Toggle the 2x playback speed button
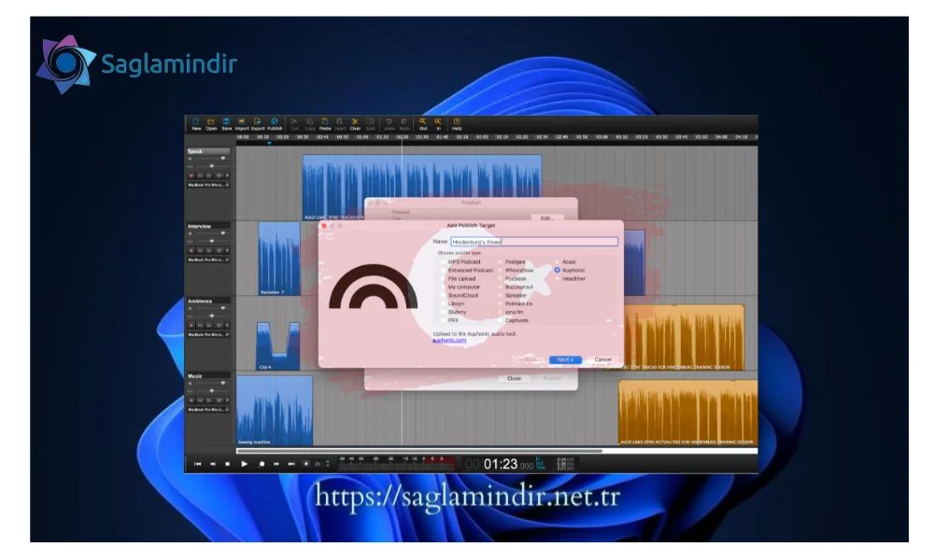The height and width of the screenshot is (560, 934). [x=318, y=464]
